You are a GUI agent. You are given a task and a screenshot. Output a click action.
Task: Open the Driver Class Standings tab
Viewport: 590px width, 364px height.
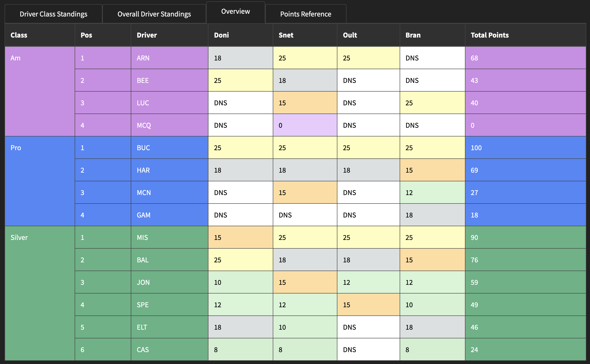click(x=53, y=14)
